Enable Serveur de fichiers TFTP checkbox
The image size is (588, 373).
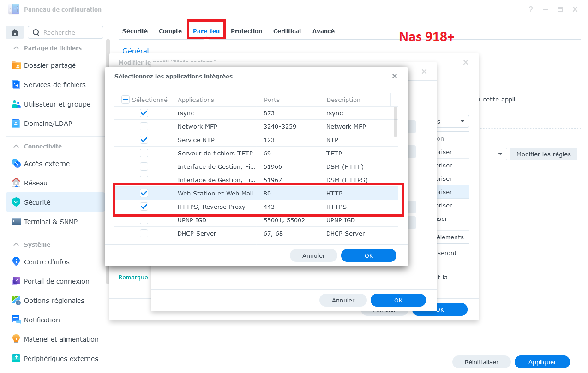pos(144,153)
